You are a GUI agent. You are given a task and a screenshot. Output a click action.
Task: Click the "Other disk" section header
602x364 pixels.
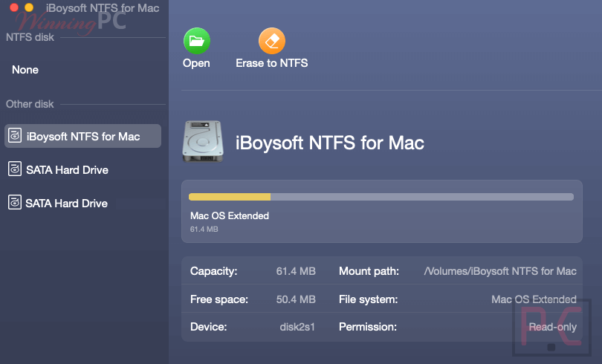[x=30, y=104]
